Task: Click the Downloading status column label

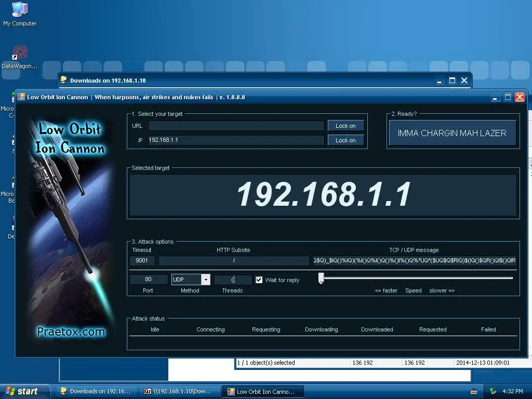Action: tap(321, 329)
